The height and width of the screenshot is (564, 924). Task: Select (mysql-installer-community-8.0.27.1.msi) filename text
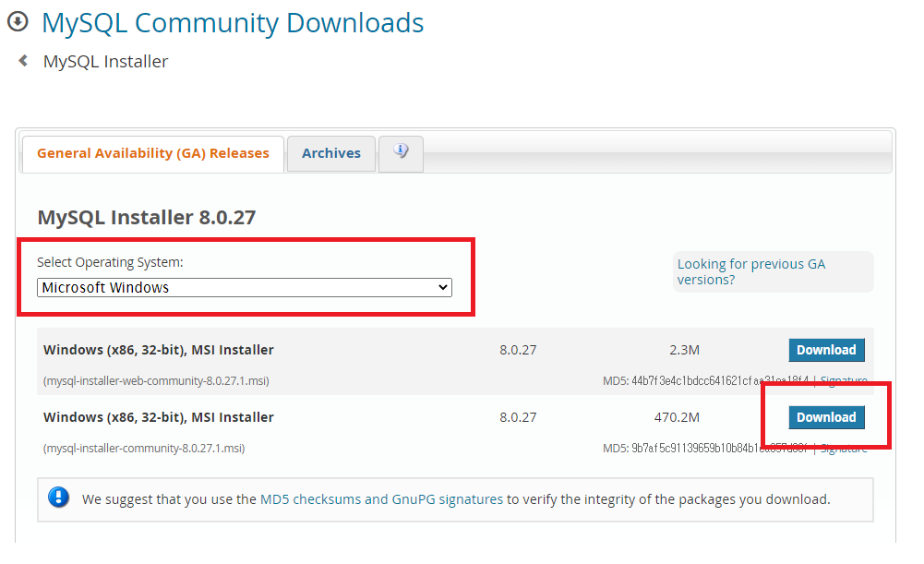point(144,449)
